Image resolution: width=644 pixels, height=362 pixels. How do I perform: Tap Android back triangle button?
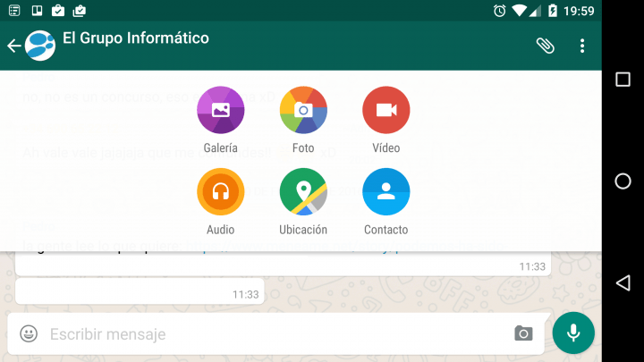coord(623,282)
